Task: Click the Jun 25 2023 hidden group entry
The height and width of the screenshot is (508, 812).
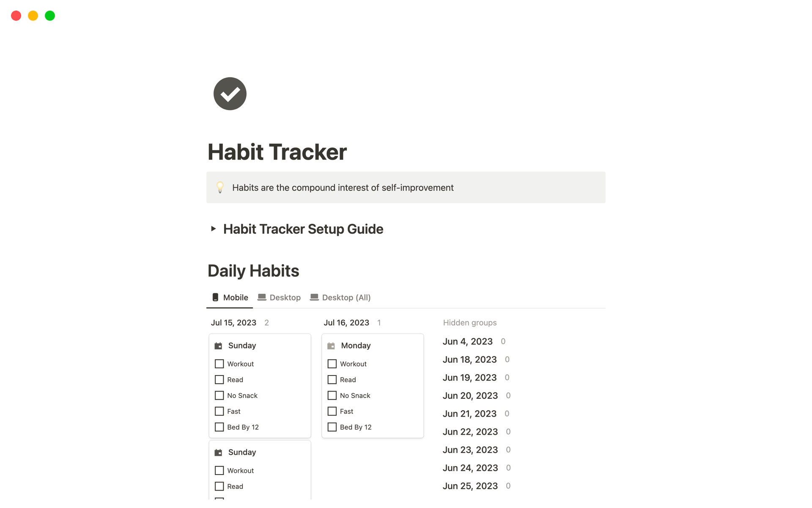Action: tap(469, 485)
